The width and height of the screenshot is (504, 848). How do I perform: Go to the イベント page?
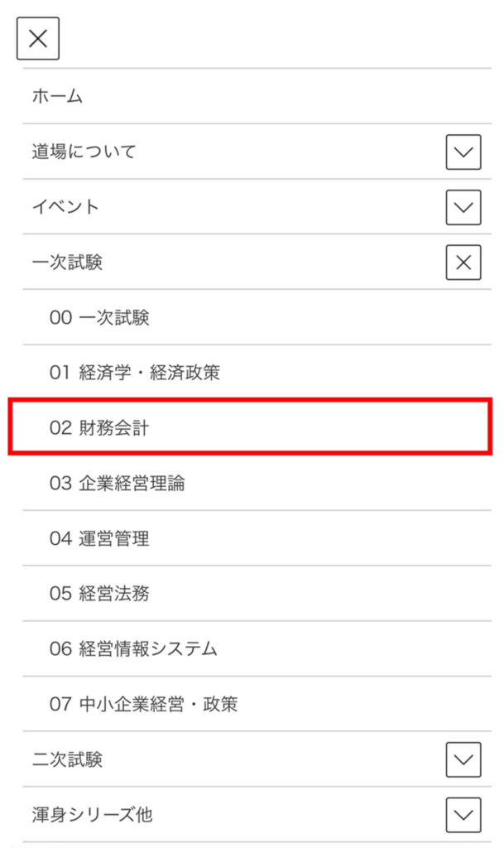pos(65,207)
